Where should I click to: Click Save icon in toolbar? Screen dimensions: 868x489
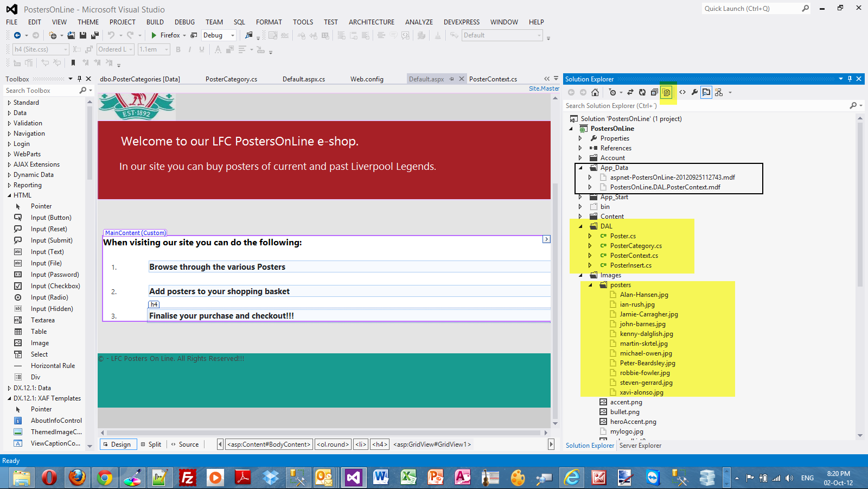[x=83, y=35]
